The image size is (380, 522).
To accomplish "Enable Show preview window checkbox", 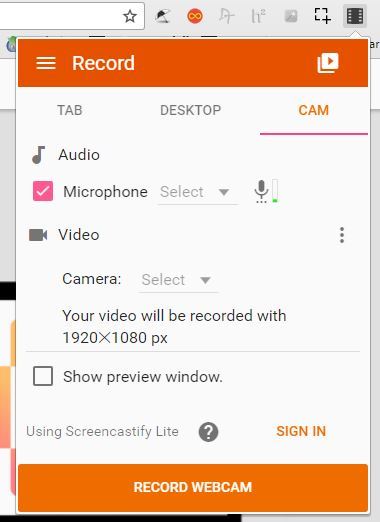I will [x=43, y=376].
